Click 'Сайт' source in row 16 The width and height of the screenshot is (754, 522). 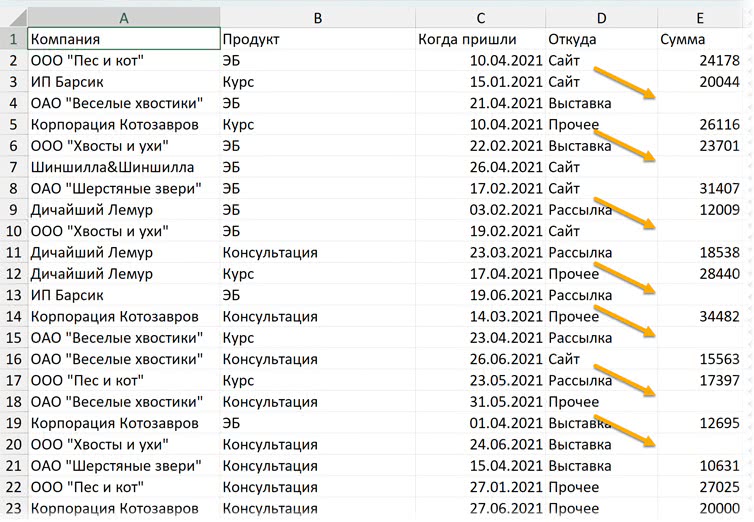[x=602, y=359]
